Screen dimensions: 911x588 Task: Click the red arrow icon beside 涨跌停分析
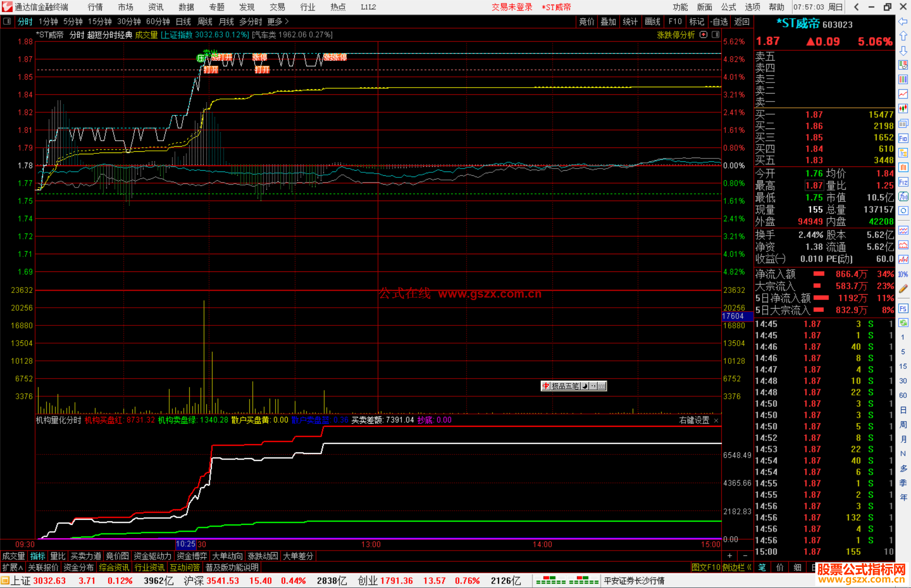tap(703, 35)
